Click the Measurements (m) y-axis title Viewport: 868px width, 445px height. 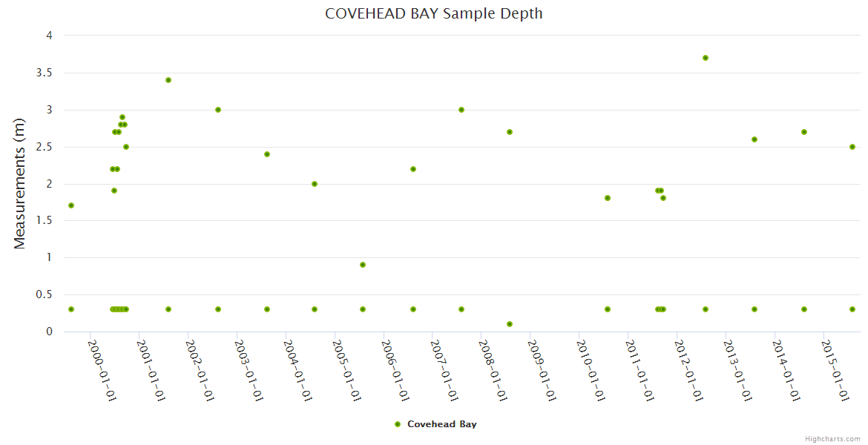click(x=20, y=183)
